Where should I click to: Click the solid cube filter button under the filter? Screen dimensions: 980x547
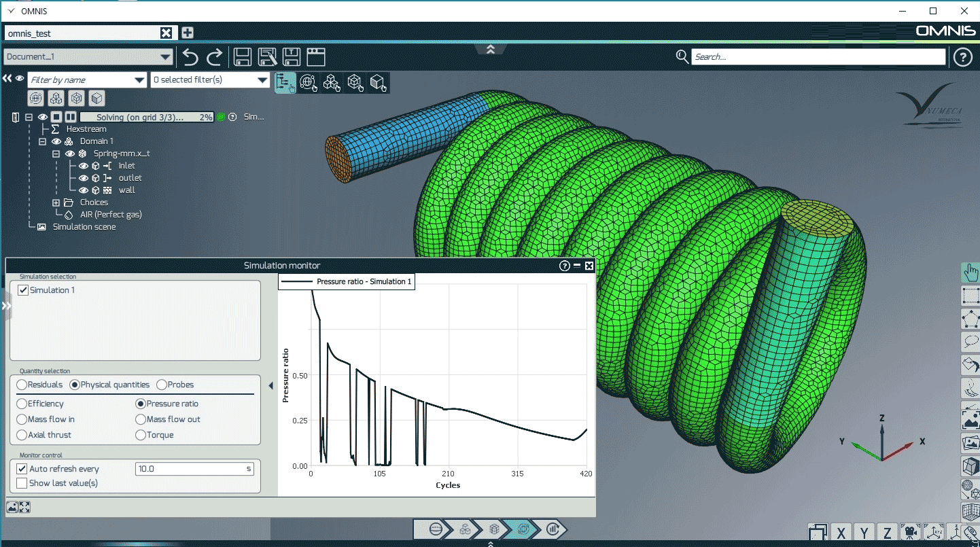[x=97, y=98]
